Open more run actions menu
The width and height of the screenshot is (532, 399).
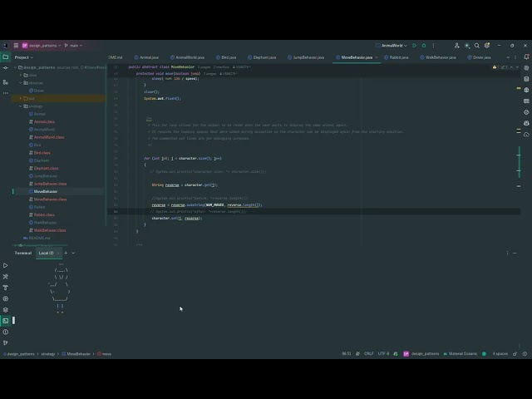433,46
